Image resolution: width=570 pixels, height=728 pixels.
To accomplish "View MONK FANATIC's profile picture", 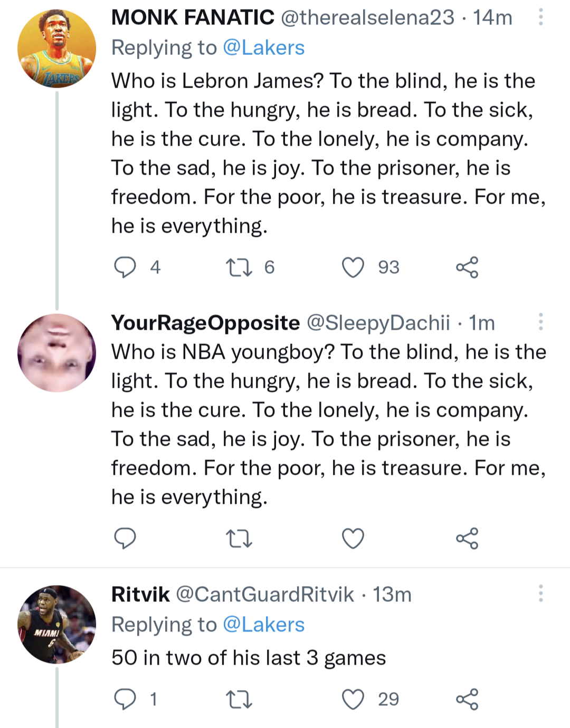I will (x=57, y=49).
